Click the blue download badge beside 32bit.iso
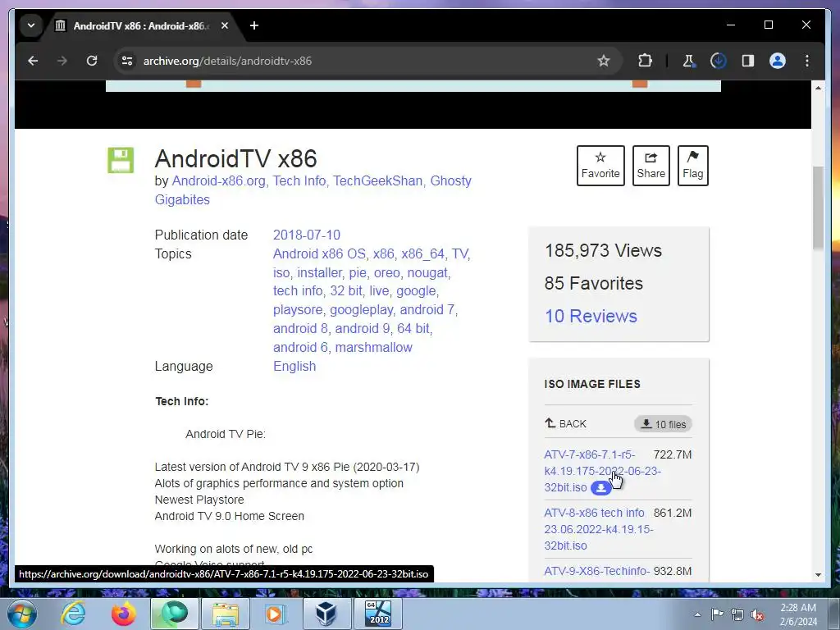This screenshot has width=840, height=630. coord(601,488)
